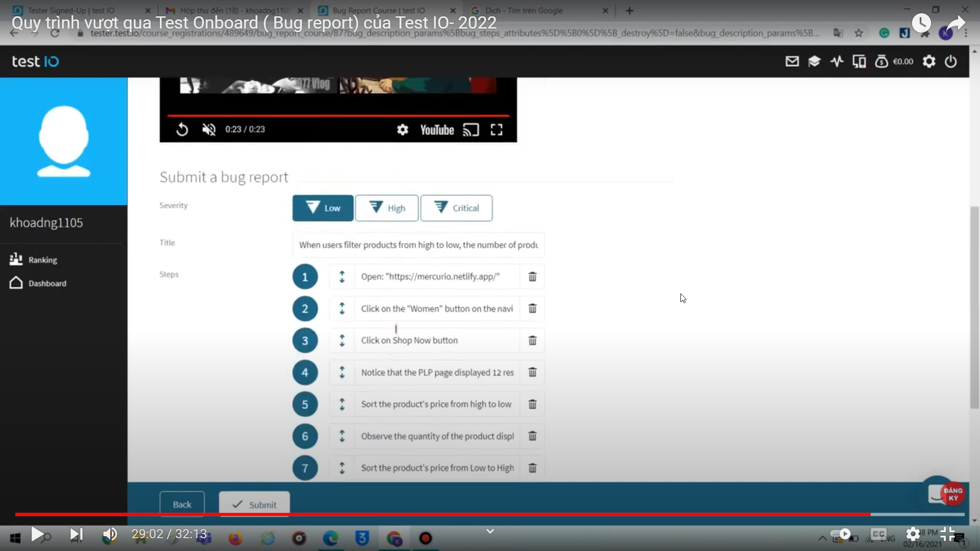Viewport: 980px width, 551px height.
Task: Open embedded video settings gear
Action: [402, 130]
